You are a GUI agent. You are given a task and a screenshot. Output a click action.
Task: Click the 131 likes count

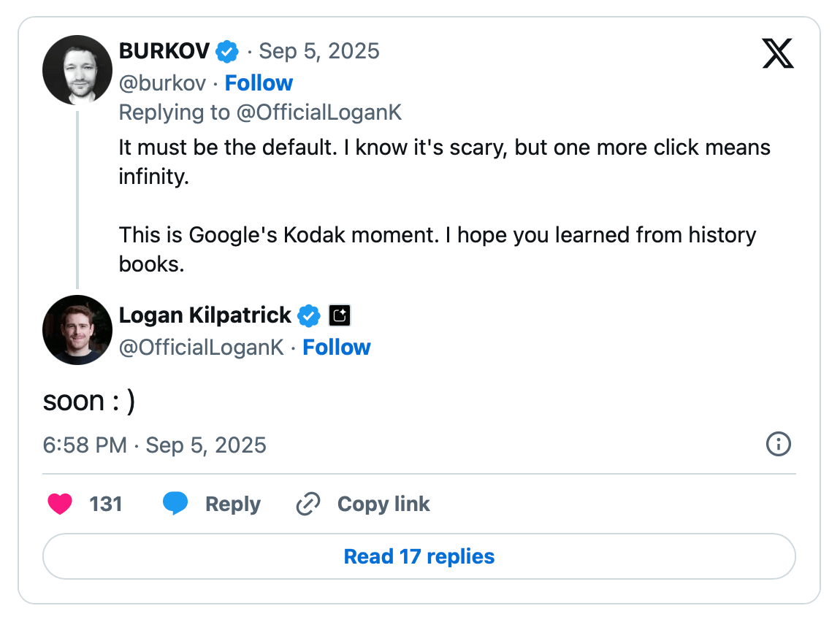click(x=106, y=504)
